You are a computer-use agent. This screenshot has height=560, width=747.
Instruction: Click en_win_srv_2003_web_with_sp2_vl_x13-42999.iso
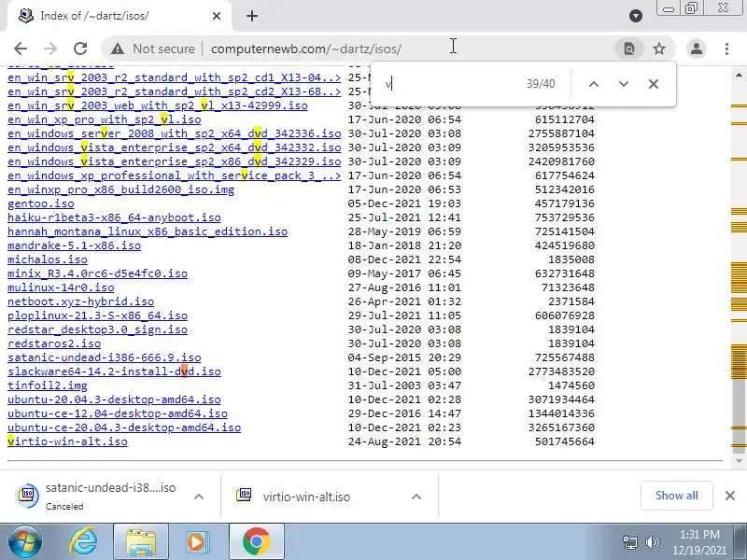(158, 105)
